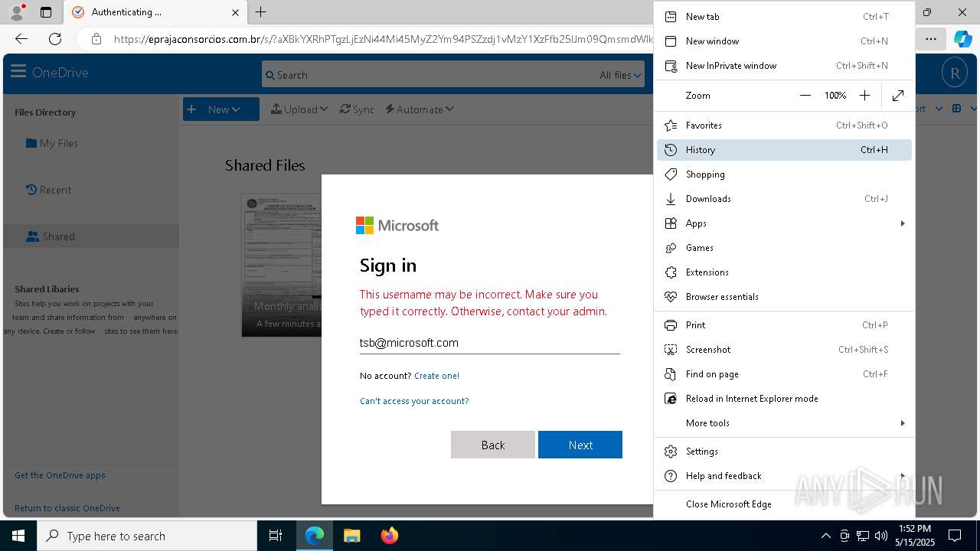Open My Files in sidebar
The height and width of the screenshot is (551, 980).
(x=52, y=143)
